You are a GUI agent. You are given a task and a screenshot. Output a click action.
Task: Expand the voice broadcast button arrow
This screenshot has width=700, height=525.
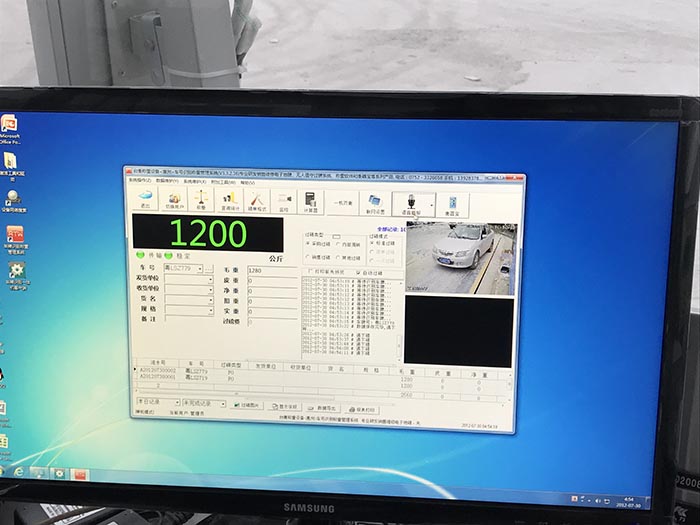pos(432,205)
